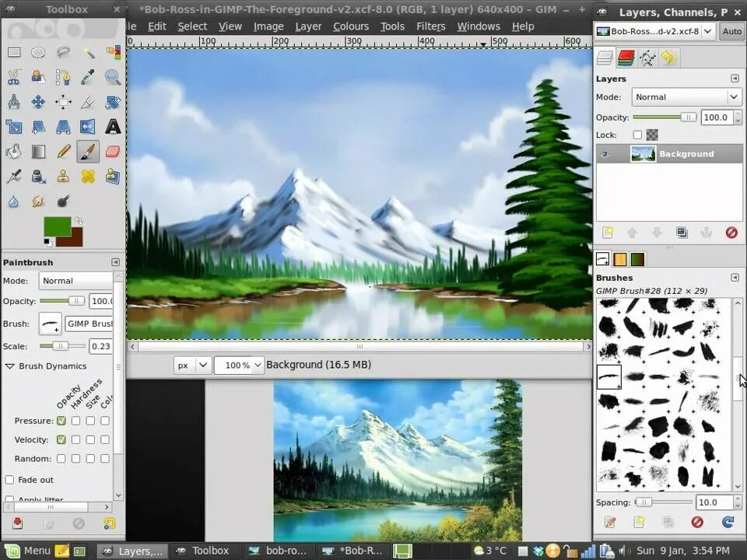
Task: Toggle Random Hardness checkbox
Action: click(x=75, y=459)
